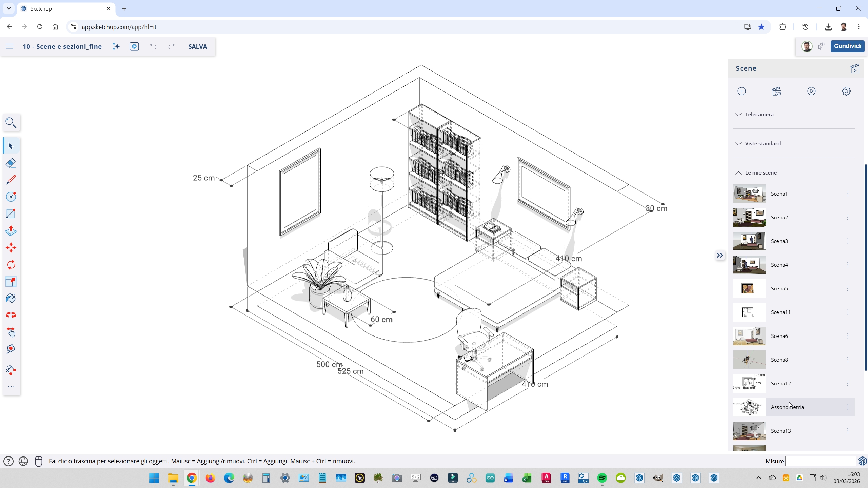Play the scenes animation
The width and height of the screenshot is (868, 488).
(x=811, y=91)
